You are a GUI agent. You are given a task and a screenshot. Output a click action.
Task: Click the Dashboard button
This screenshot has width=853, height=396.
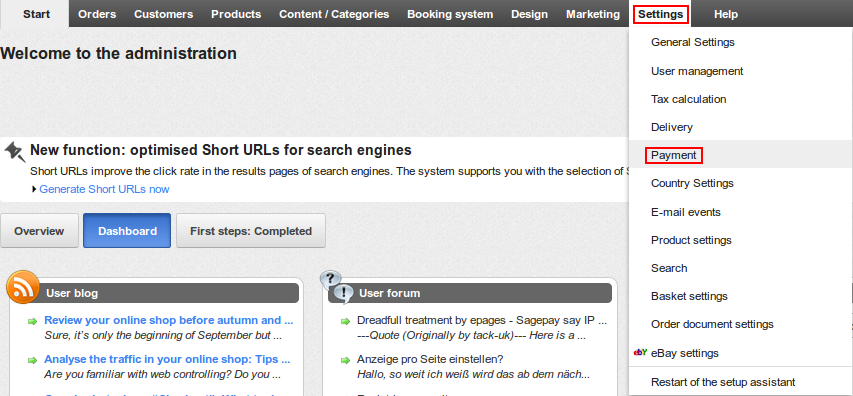tap(127, 231)
